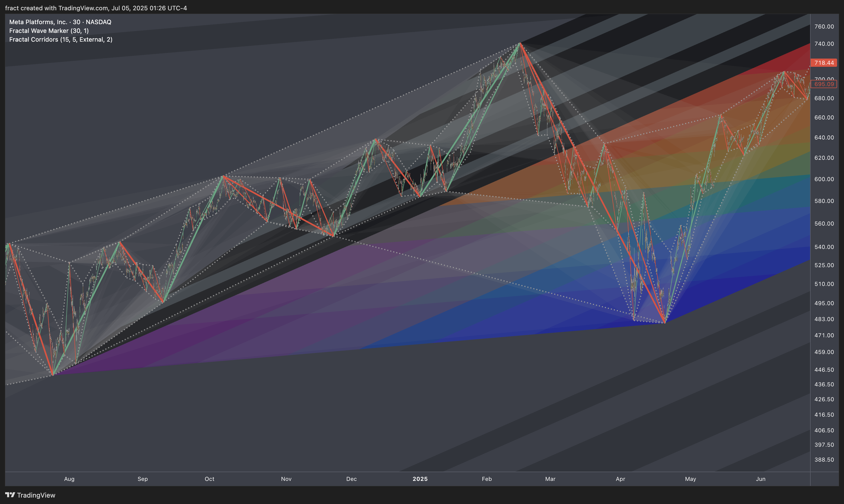The image size is (844, 504).
Task: Click the 600.00 price axis value
Action: click(x=824, y=179)
